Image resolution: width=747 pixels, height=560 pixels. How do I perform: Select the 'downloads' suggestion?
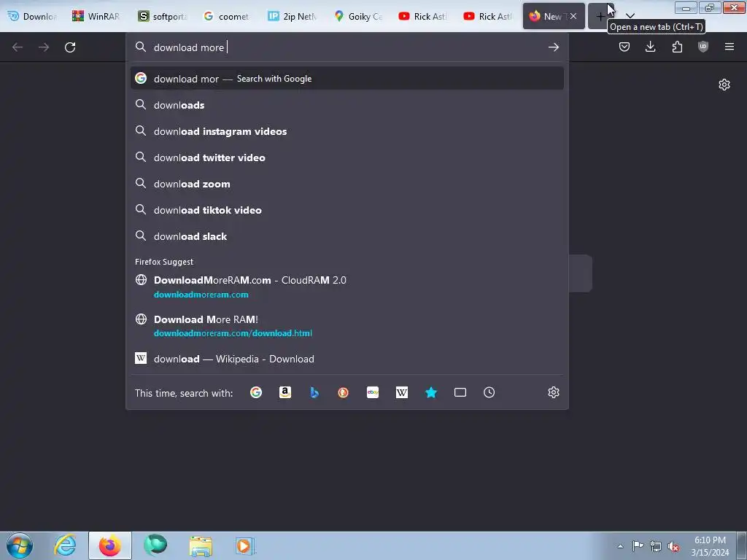[347, 105]
